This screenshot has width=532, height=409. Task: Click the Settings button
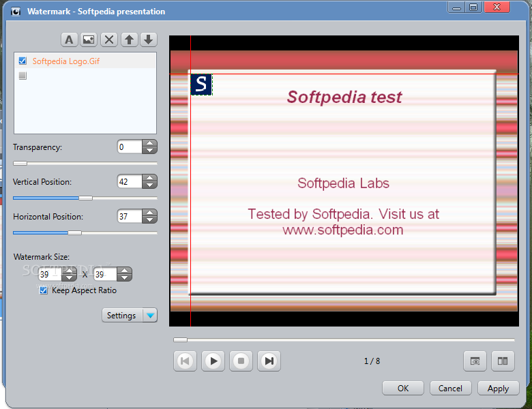123,316
